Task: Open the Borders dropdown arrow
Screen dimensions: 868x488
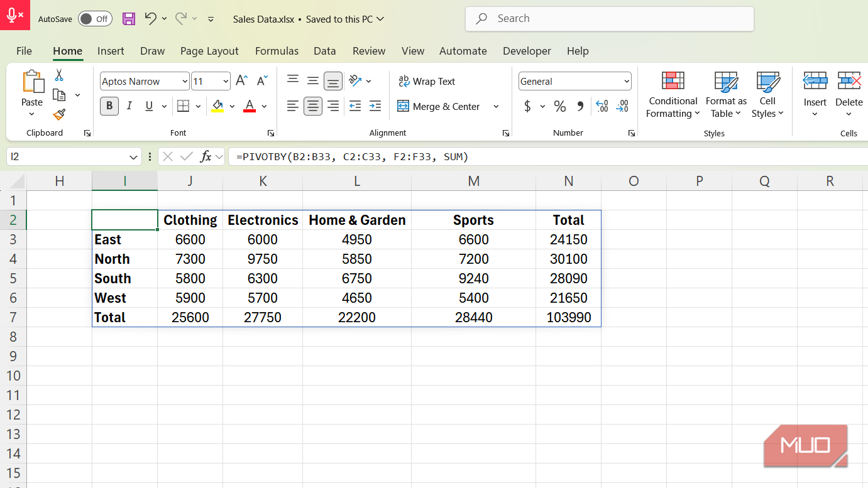Action: [199, 106]
